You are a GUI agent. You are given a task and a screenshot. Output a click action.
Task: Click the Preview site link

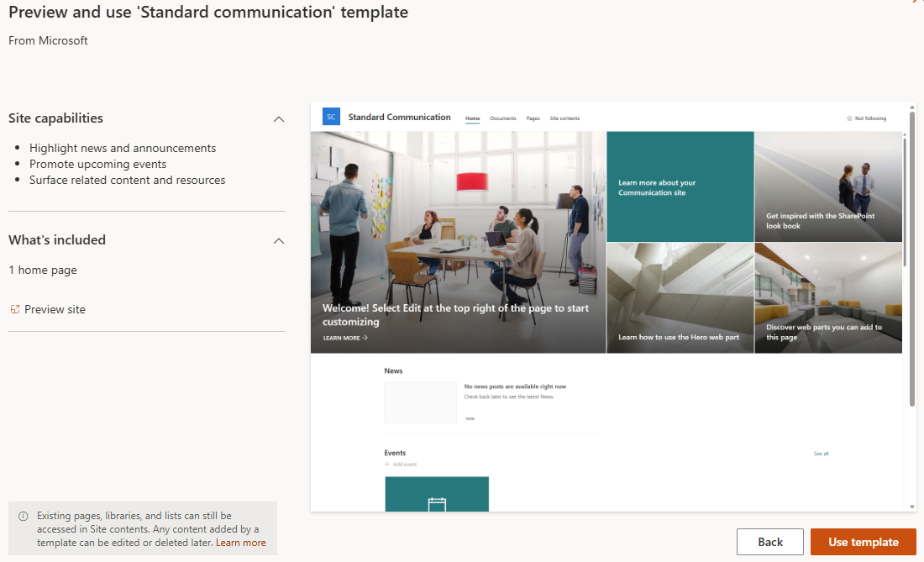(x=55, y=309)
